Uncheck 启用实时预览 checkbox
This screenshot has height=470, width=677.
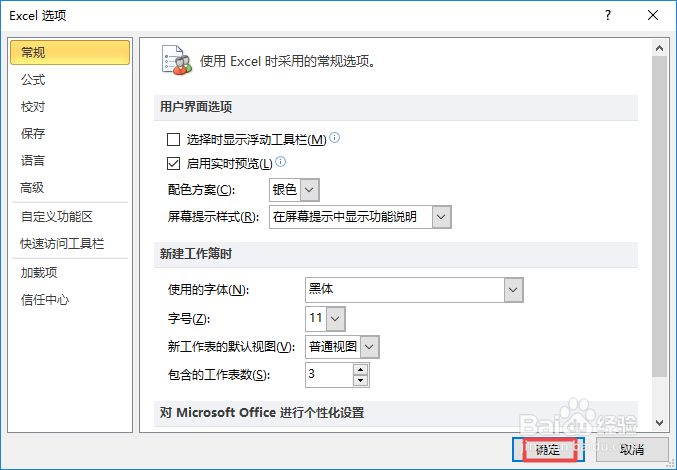point(174,164)
